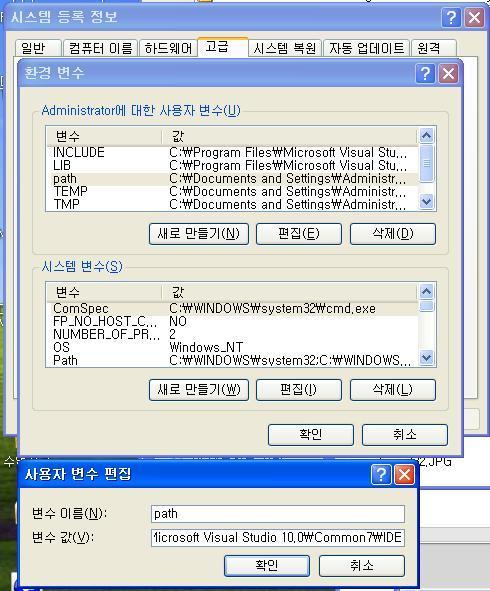This screenshot has width=490, height=591.
Task: Click 새로 만들기(N) for user variables
Action: [x=199, y=234]
